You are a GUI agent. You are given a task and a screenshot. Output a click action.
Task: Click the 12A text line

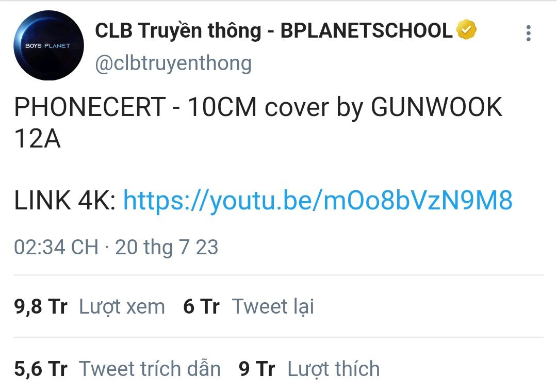pos(37,139)
